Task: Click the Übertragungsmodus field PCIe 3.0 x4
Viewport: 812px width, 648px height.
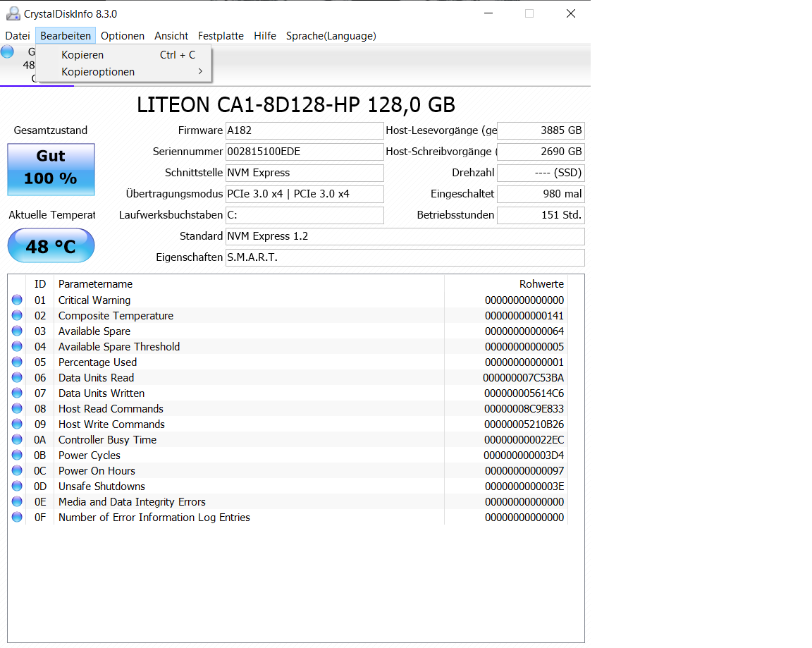Action: (304, 194)
